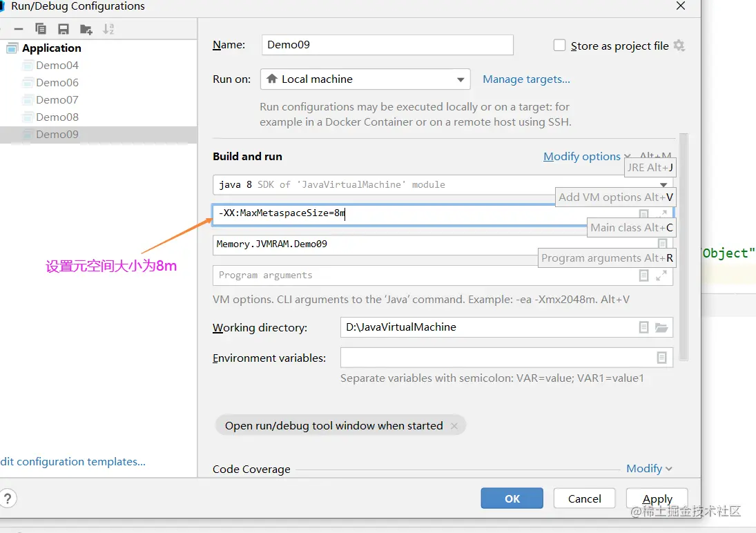Click the Build and run heading
756x533 pixels.
pyautogui.click(x=247, y=156)
